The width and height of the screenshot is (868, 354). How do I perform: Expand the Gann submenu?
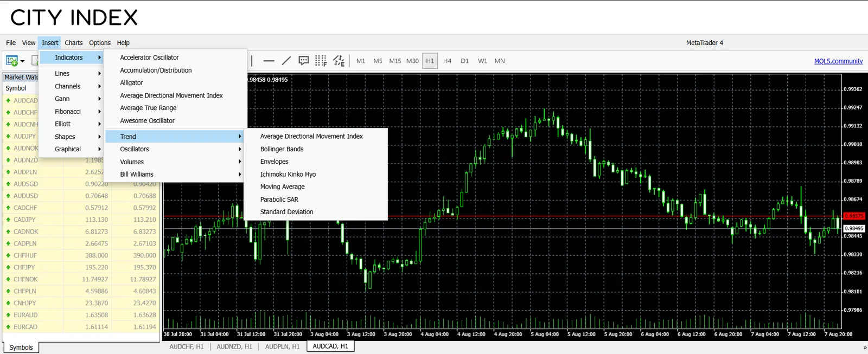click(72, 99)
